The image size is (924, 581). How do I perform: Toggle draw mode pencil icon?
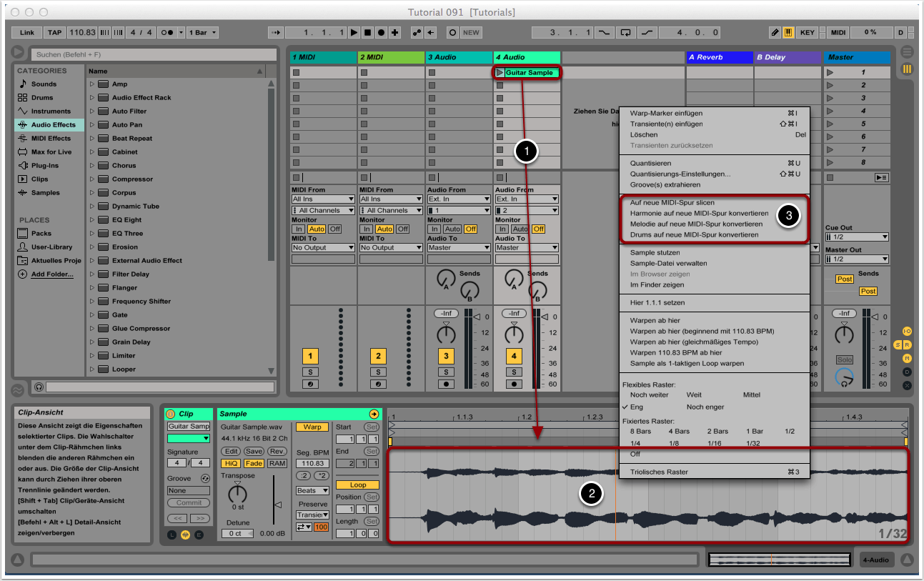click(775, 32)
